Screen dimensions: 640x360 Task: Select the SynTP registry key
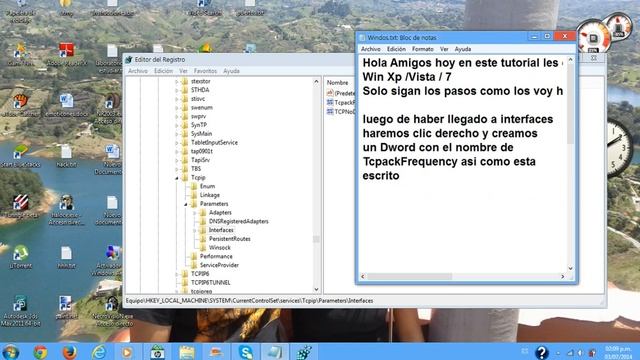pos(199,125)
